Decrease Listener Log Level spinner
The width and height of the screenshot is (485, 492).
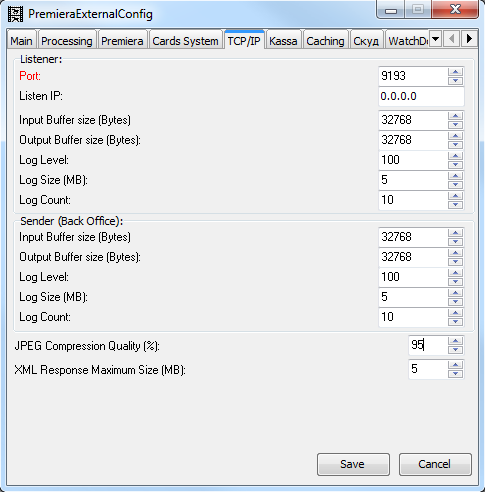(x=455, y=165)
